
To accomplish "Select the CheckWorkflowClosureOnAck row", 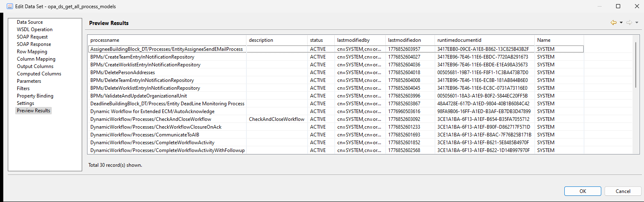I will point(336,127).
